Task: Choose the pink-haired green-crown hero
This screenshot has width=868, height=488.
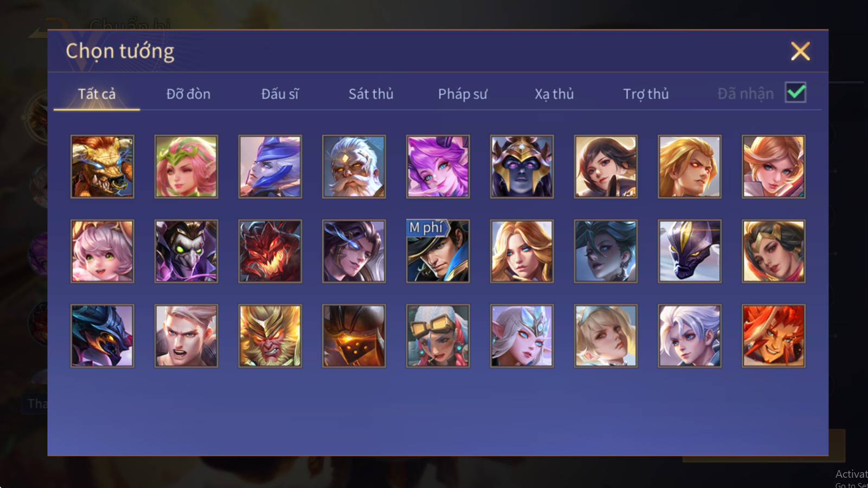Action: pyautogui.click(x=186, y=166)
